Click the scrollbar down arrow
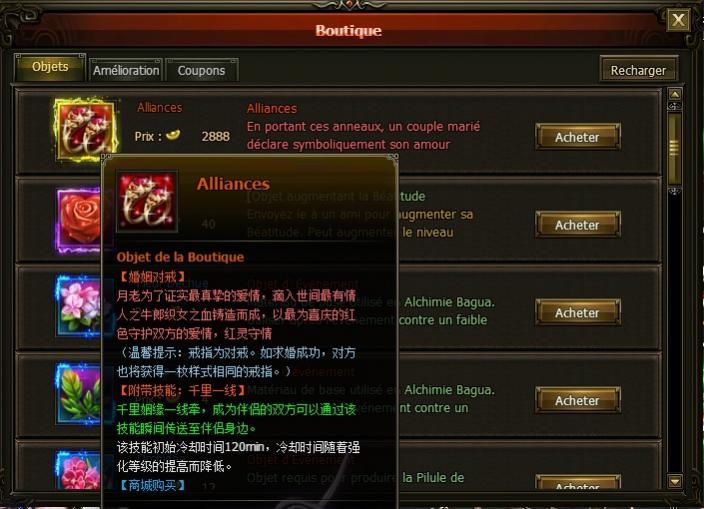The height and width of the screenshot is (509, 704). (675, 482)
